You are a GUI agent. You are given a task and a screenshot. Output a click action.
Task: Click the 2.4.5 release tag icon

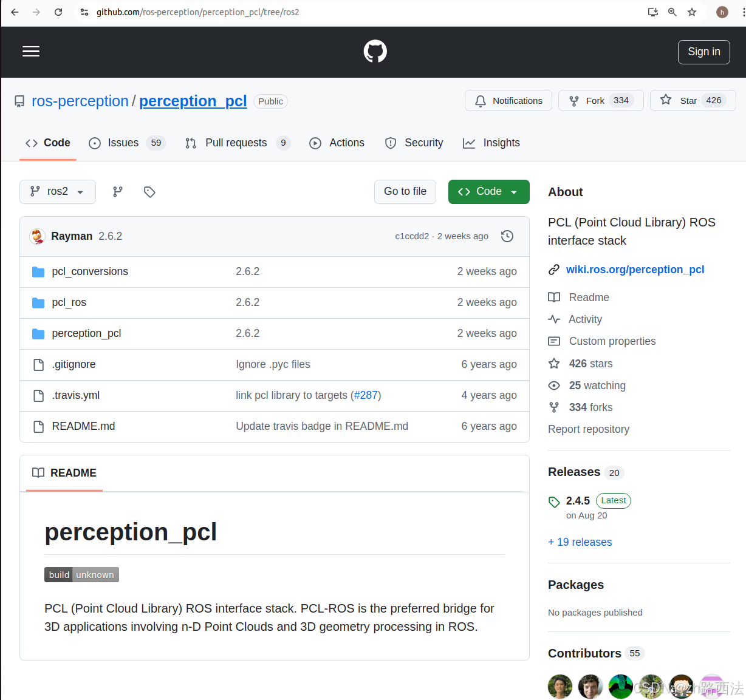click(554, 502)
